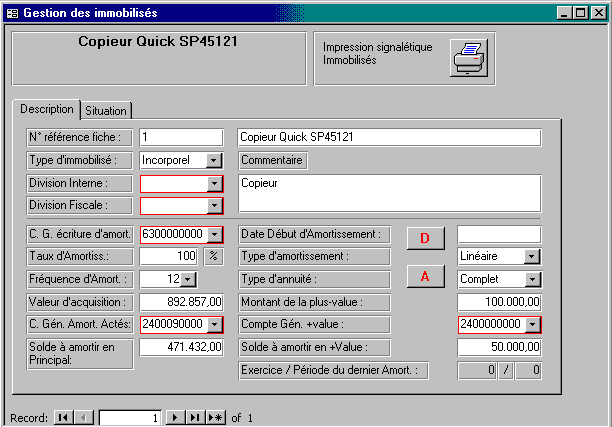Open C. Gén. Amort. Actés dropdown
Image resolution: width=612 pixels, height=427 pixels.
click(214, 324)
